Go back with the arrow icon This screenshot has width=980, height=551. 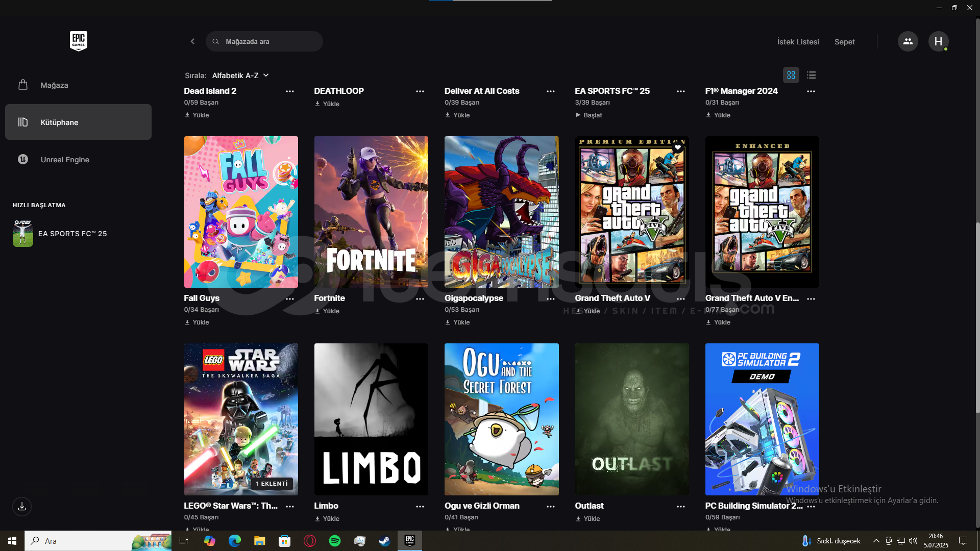coord(192,41)
